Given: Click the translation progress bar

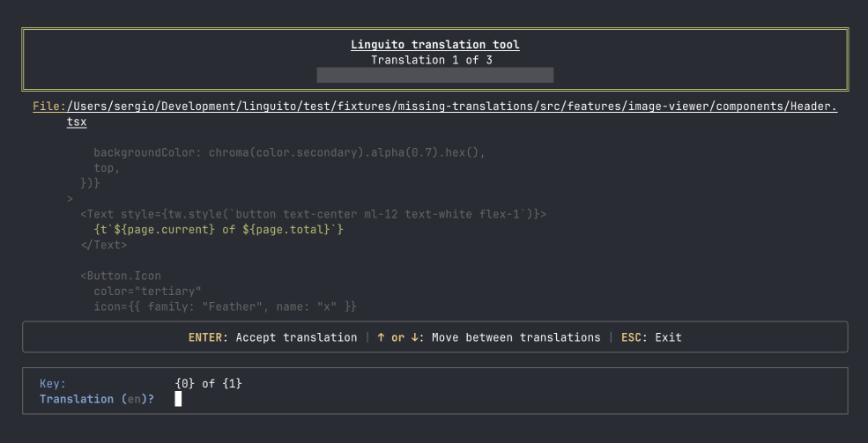Looking at the screenshot, I should click(x=435, y=75).
